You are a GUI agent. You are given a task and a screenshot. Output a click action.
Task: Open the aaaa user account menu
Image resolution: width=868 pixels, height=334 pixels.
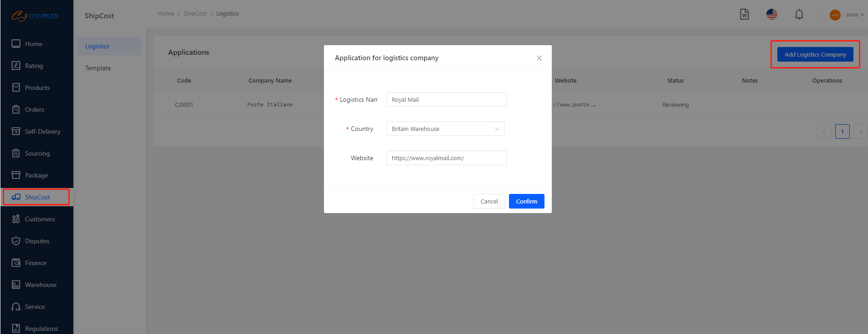click(851, 15)
